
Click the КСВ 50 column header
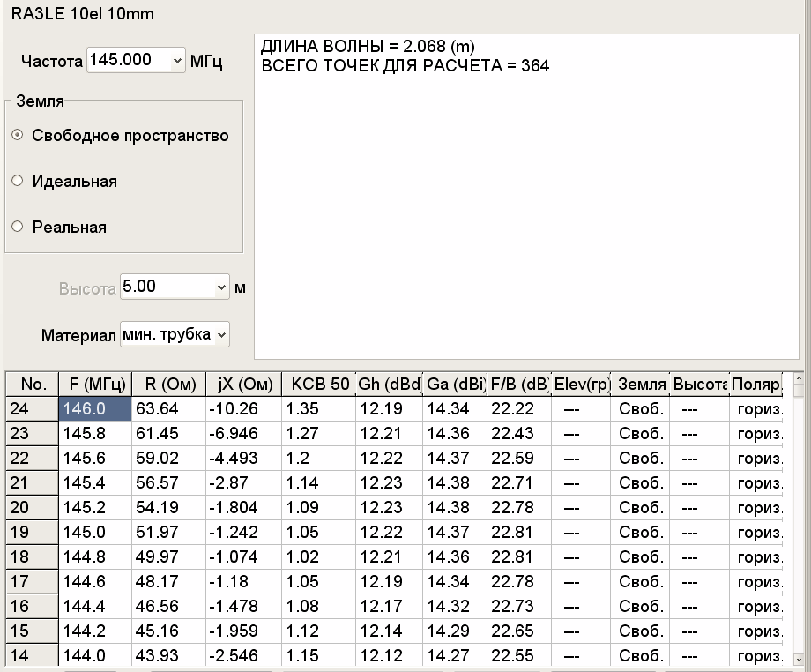319,385
